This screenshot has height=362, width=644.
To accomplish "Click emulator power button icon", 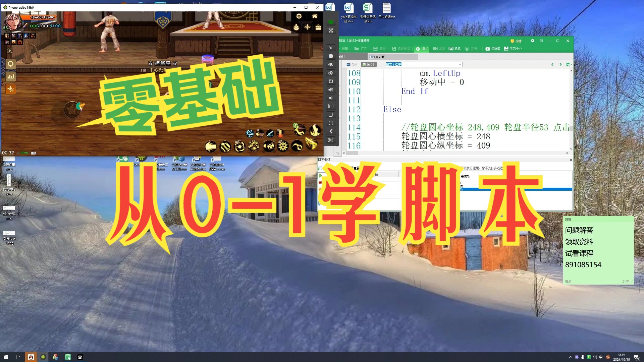I will click(331, 81).
